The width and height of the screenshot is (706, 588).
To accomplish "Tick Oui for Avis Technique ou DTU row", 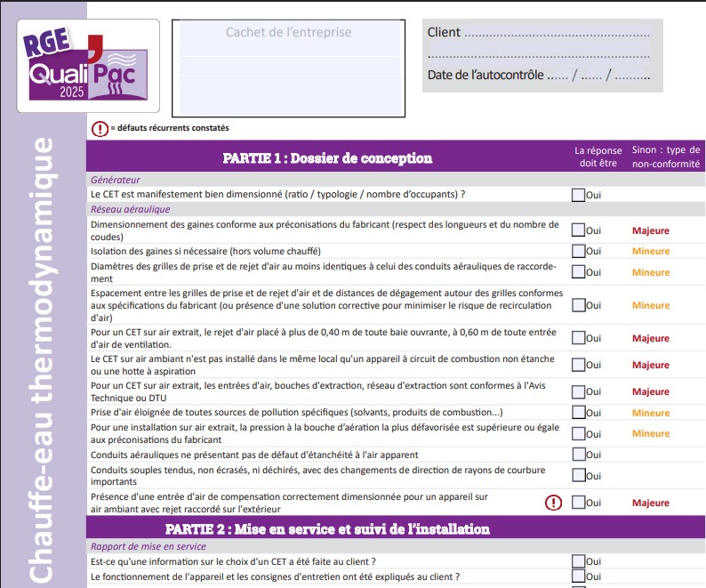I will (578, 391).
